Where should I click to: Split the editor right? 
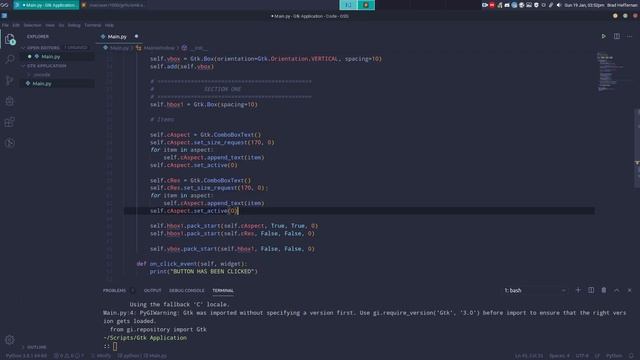617,36
